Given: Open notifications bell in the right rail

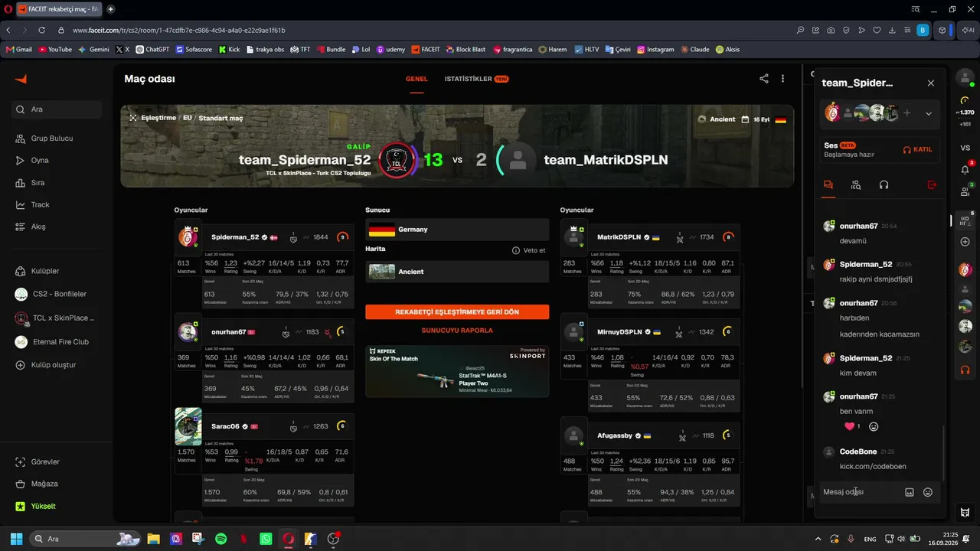Looking at the screenshot, I should [x=965, y=170].
